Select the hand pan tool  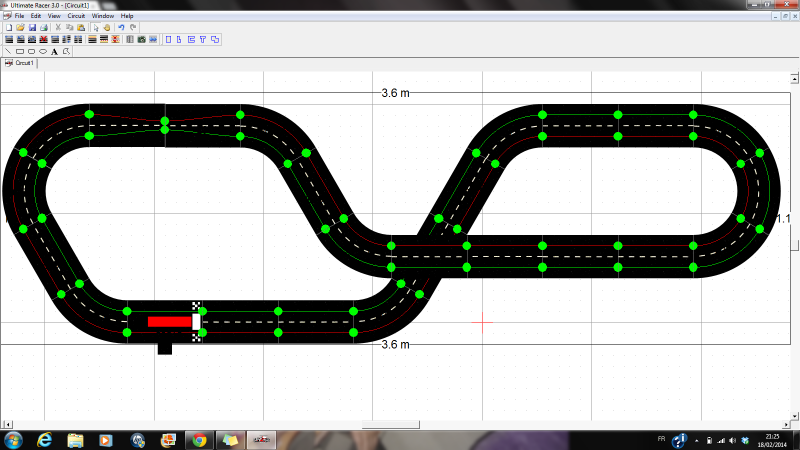(106, 27)
